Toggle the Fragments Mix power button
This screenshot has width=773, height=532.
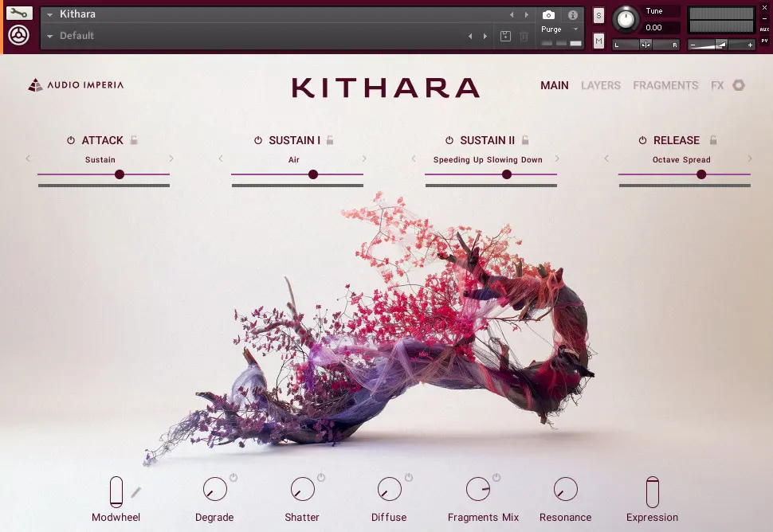496,477
